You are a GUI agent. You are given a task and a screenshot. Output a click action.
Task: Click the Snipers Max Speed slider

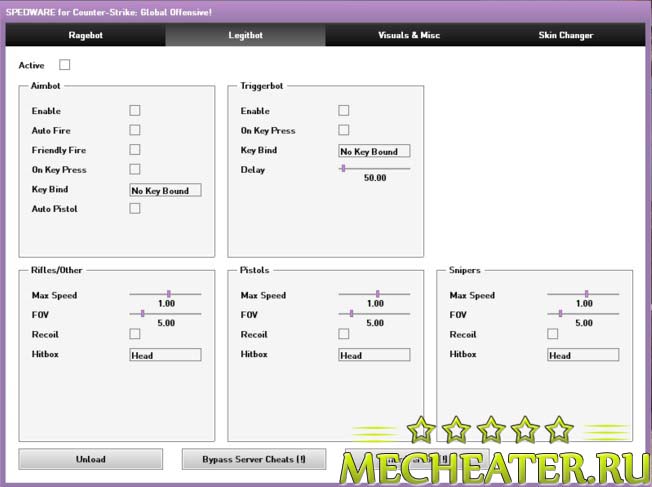pos(583,294)
